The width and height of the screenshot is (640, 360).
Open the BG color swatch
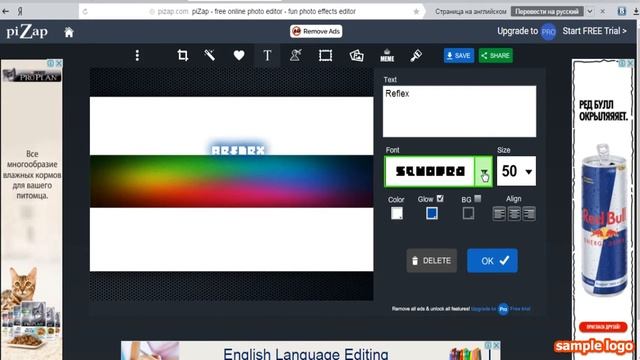click(x=468, y=213)
